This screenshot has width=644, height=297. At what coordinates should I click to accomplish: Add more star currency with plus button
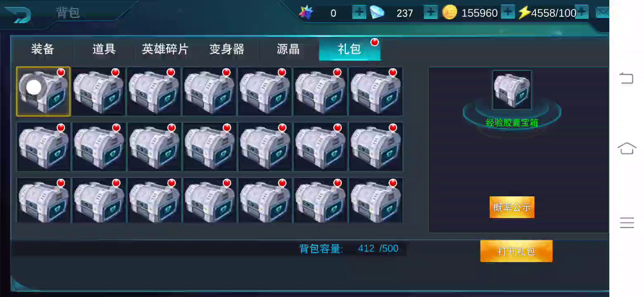[359, 12]
